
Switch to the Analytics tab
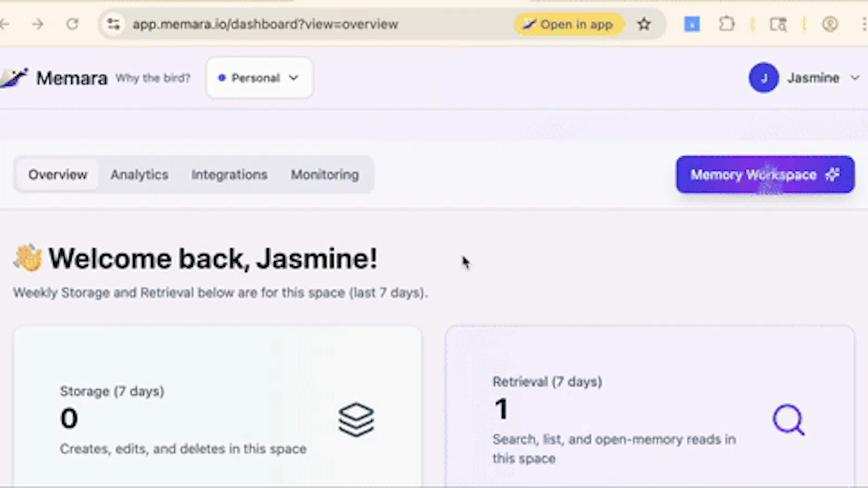139,175
